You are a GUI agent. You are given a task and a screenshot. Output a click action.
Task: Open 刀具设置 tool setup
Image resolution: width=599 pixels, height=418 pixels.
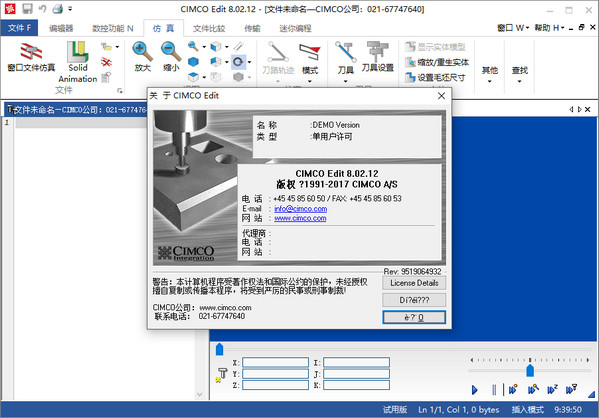377,57
